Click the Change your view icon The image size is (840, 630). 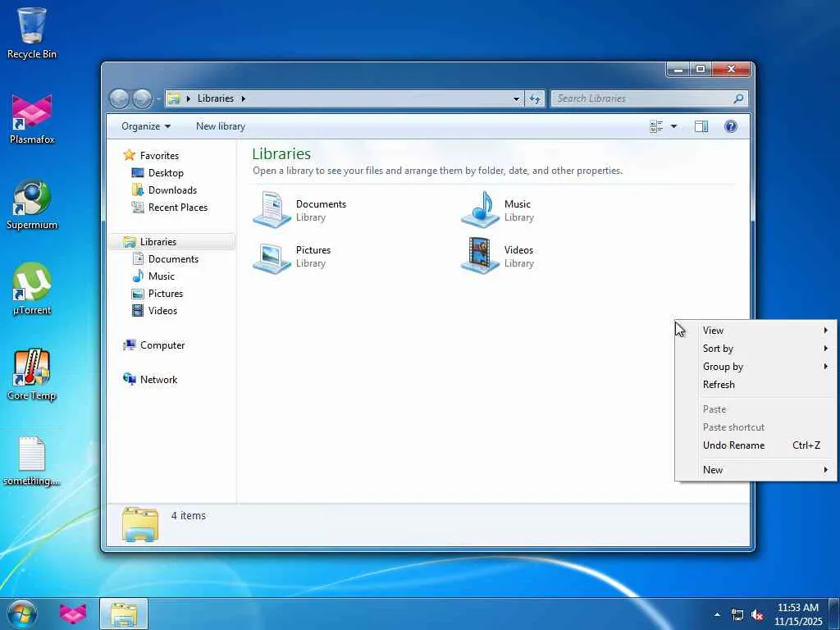tap(656, 126)
